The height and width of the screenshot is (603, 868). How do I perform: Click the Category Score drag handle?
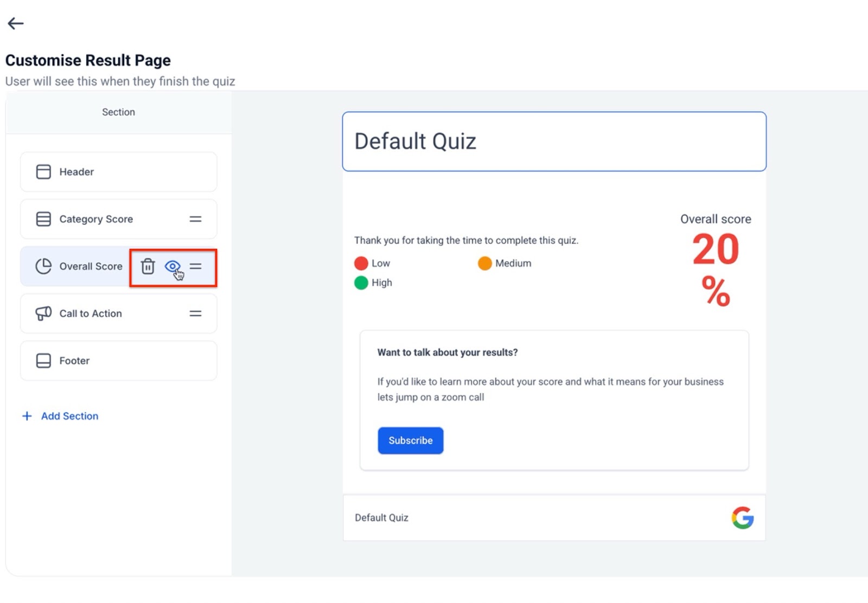point(195,219)
